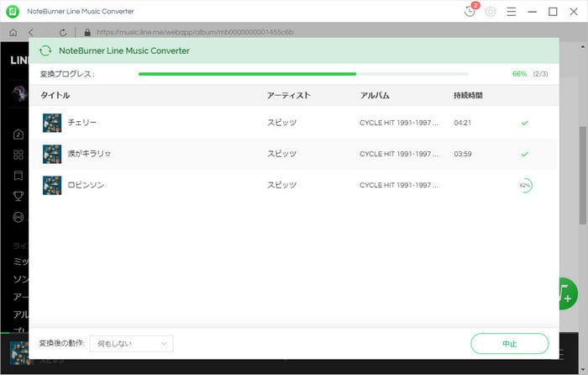Click CYCLE HIT album in 涙がキラリ☆ row
This screenshot has width=588, height=375.
pyautogui.click(x=399, y=154)
